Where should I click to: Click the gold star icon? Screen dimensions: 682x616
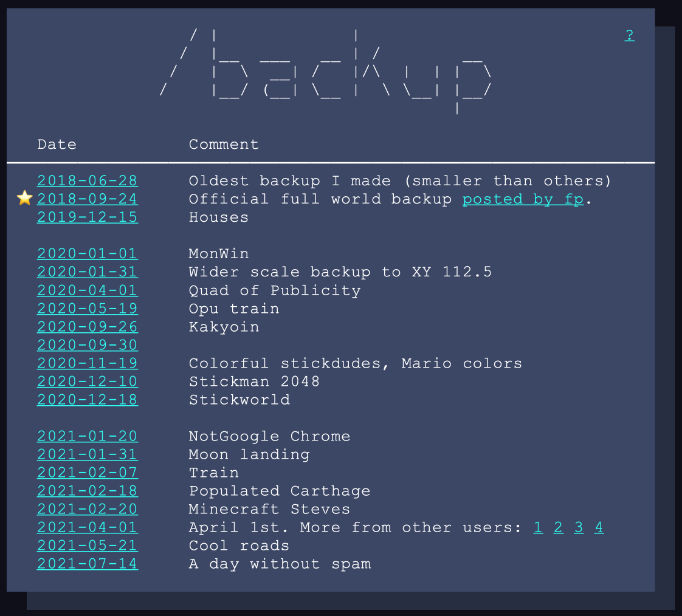(x=24, y=198)
